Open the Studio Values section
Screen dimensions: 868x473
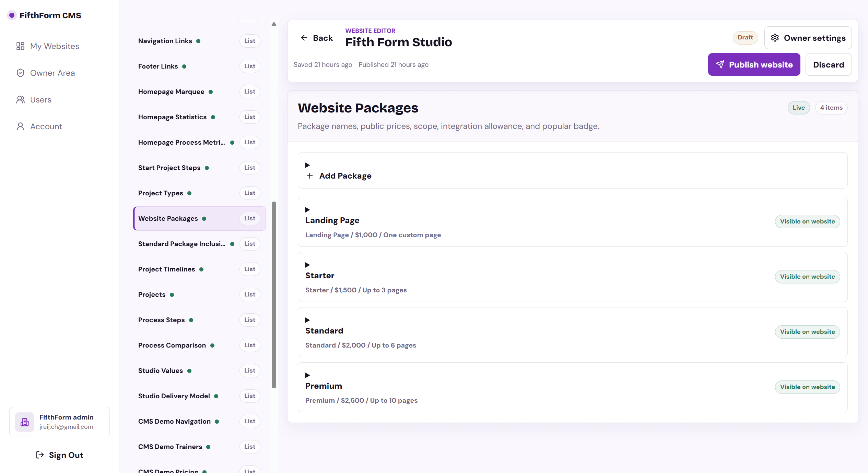tap(199, 371)
